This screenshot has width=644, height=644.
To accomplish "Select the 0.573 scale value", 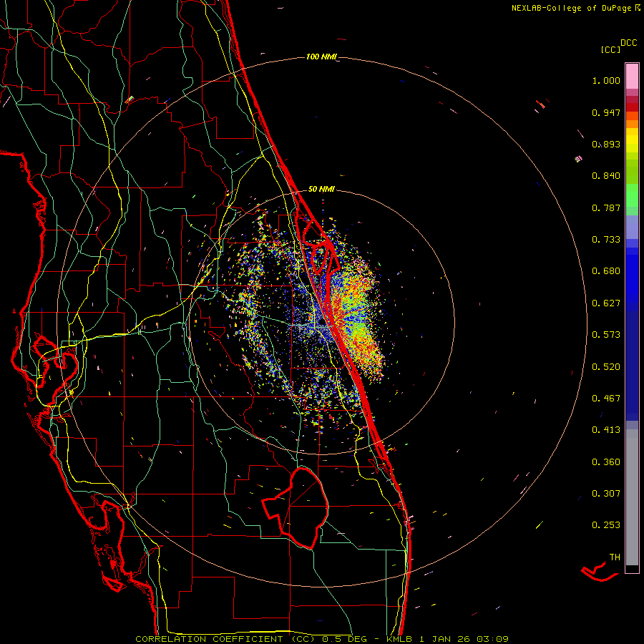I will (606, 335).
